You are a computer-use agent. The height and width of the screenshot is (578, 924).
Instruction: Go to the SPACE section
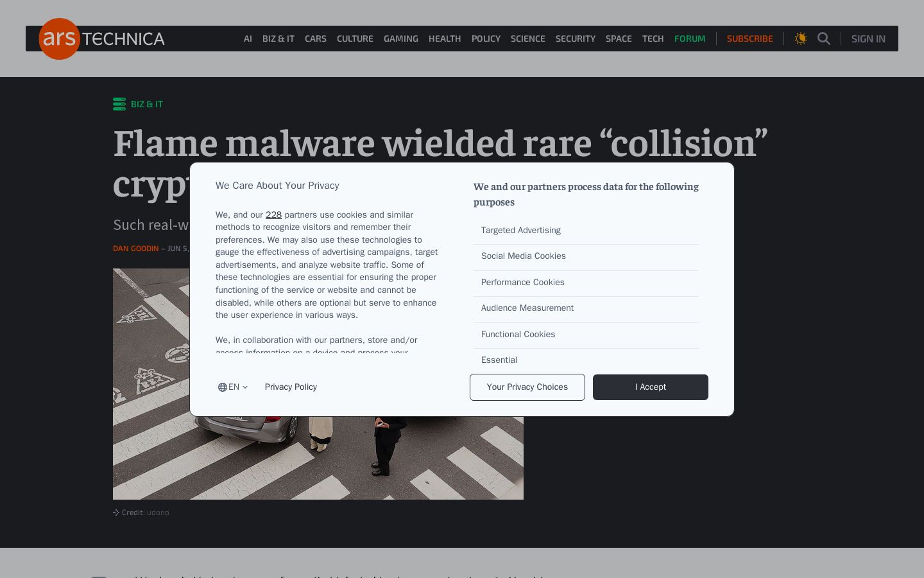click(x=619, y=39)
